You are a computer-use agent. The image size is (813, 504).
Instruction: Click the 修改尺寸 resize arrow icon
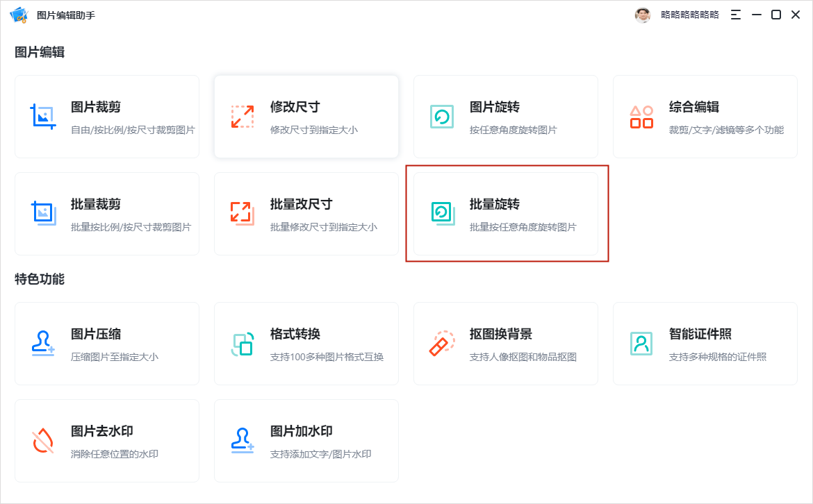[242, 117]
